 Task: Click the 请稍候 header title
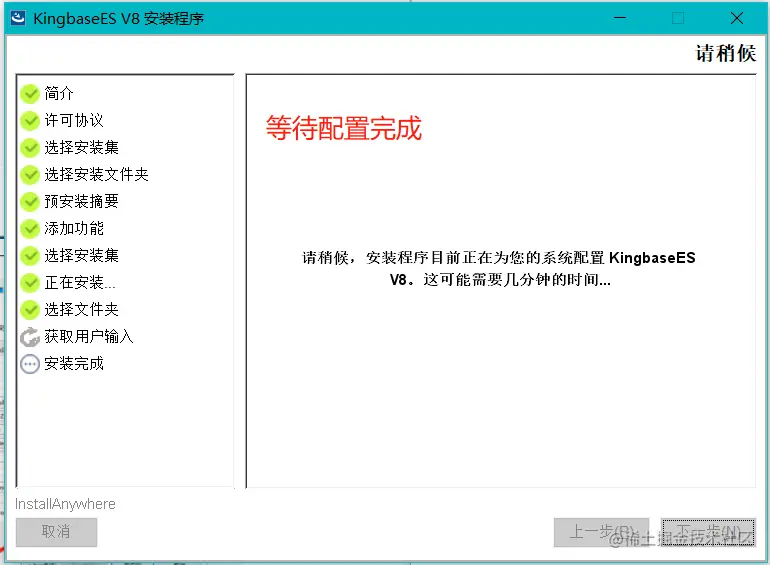(x=726, y=53)
